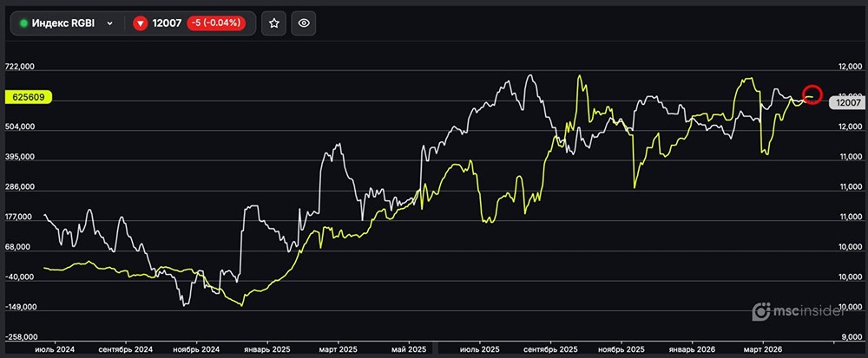Click the green status dot beside Индекс RGBI

click(x=23, y=23)
